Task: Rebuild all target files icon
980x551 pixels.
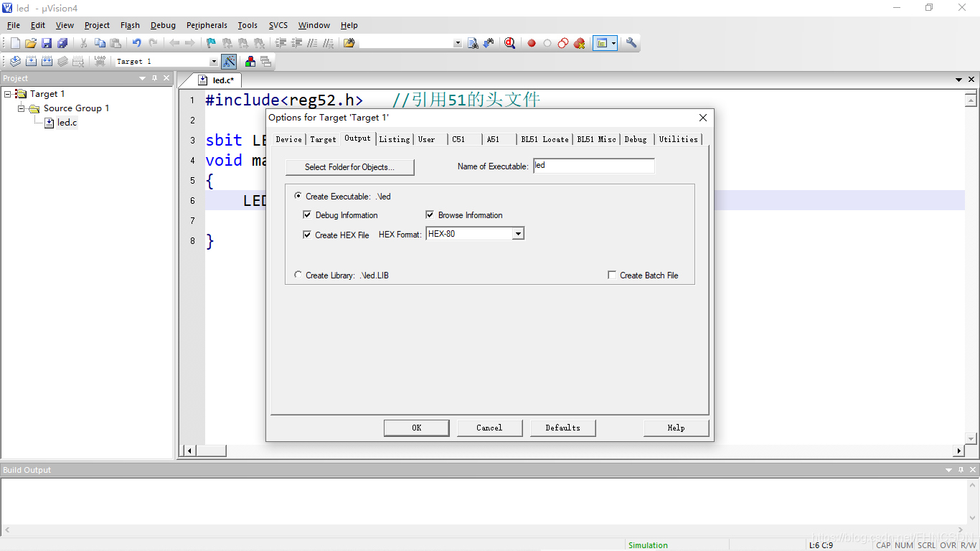Action: (47, 62)
